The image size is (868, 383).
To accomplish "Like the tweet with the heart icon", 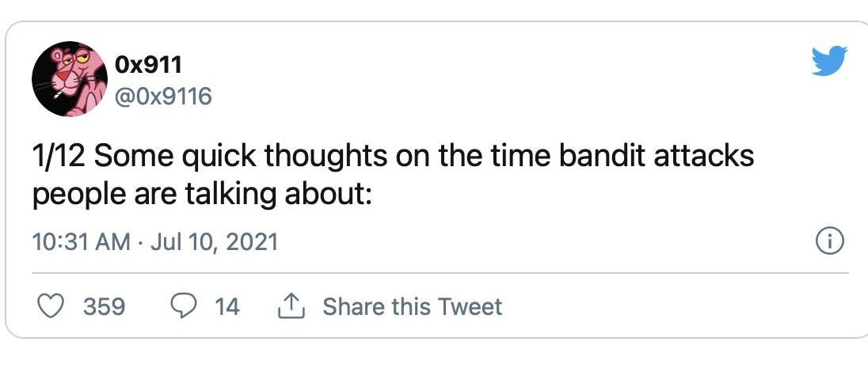I will [x=52, y=306].
